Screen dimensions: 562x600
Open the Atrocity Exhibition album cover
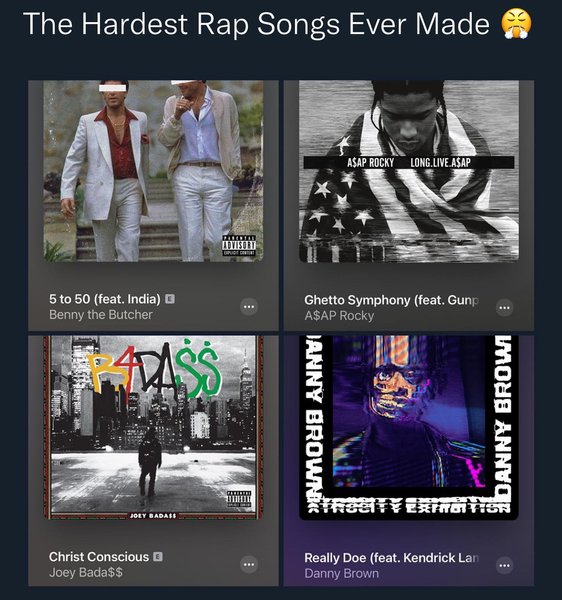coord(409,428)
